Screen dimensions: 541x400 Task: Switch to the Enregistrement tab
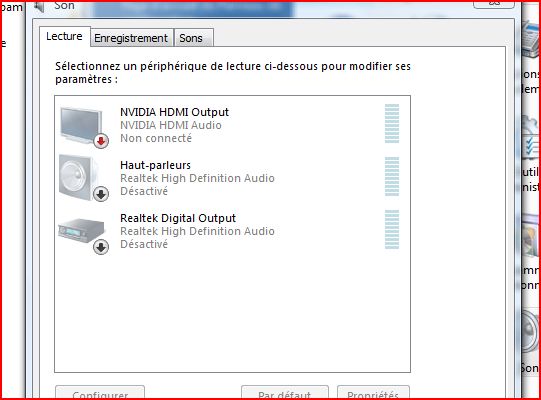[131, 38]
